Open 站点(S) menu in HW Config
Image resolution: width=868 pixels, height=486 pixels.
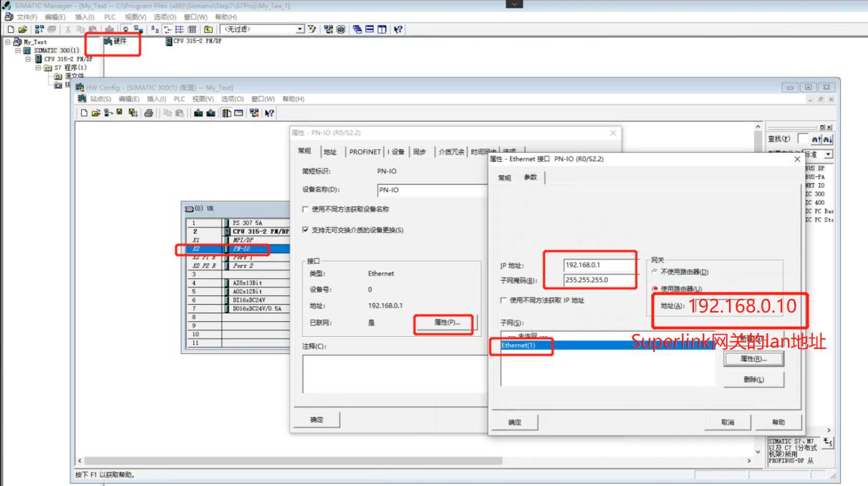[x=100, y=99]
